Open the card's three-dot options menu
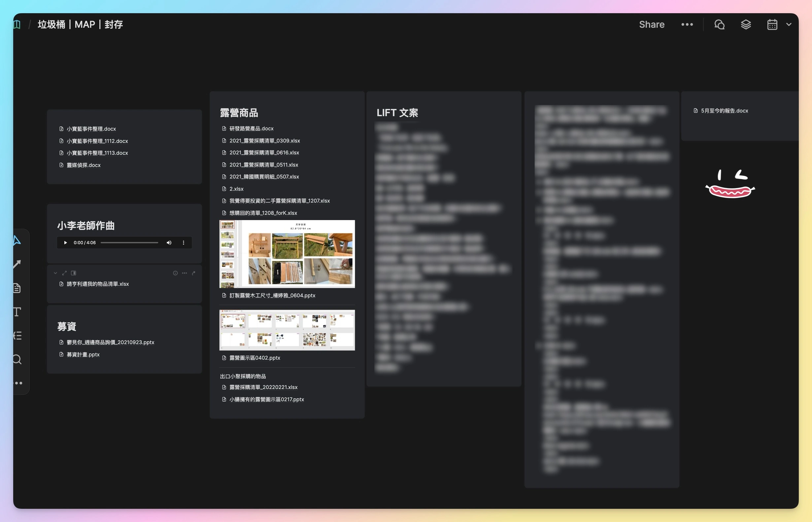This screenshot has width=812, height=522. coord(185,273)
